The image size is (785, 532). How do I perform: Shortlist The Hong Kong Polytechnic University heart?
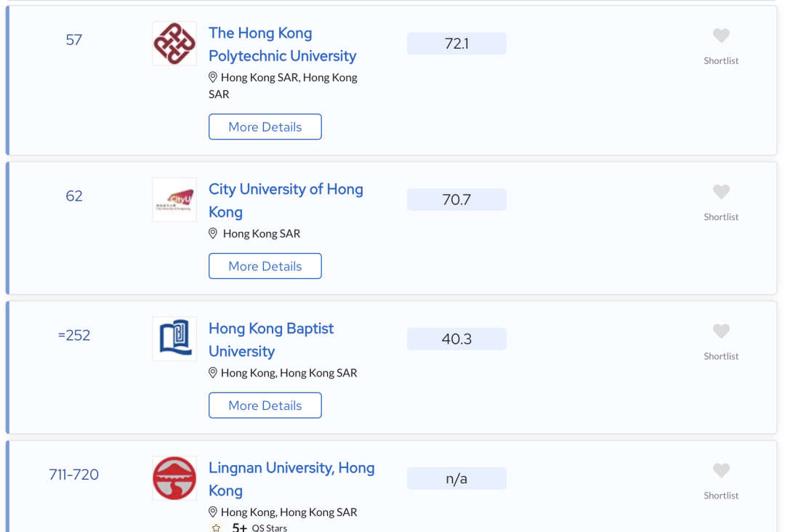pyautogui.click(x=721, y=36)
